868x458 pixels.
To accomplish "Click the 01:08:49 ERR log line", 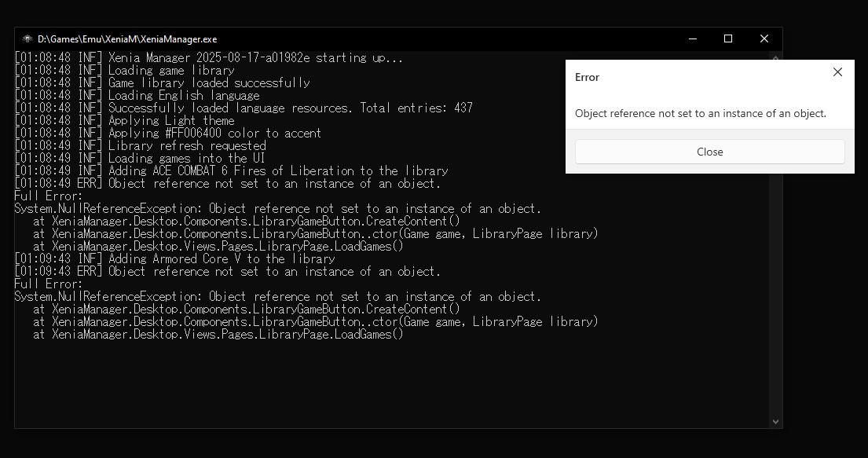I will 228,184.
